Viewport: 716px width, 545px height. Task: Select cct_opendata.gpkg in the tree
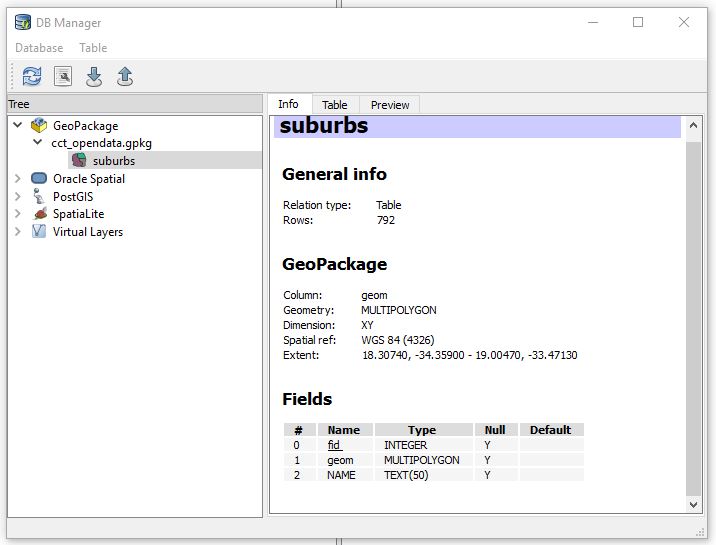(x=101, y=143)
